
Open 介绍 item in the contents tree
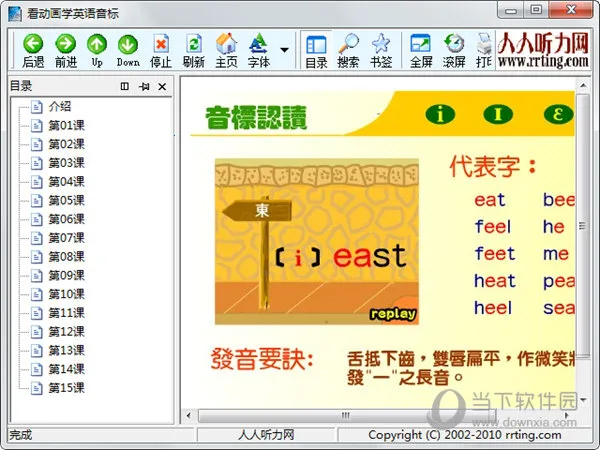pyautogui.click(x=60, y=106)
